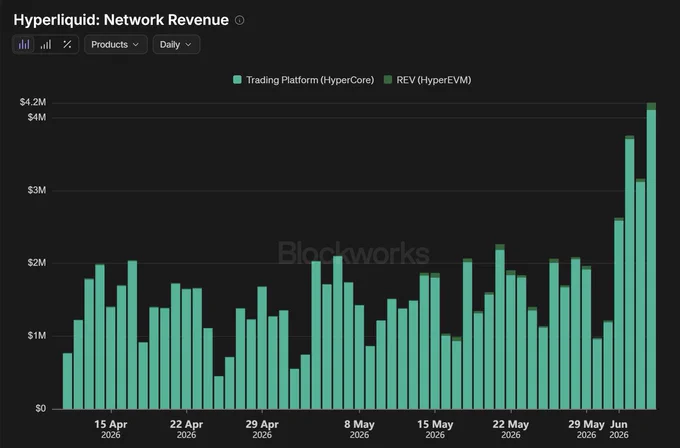Image resolution: width=680 pixels, height=448 pixels.
Task: Select the stacked bar chart view icon
Action: (24, 44)
